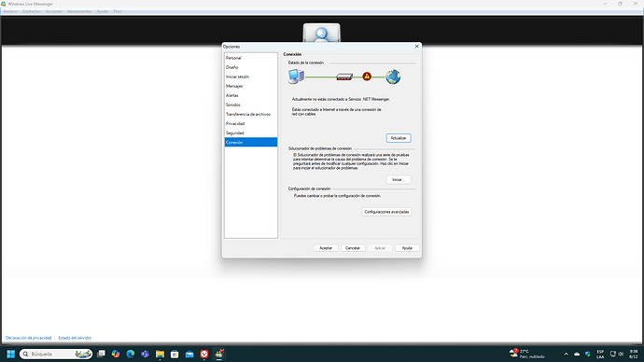The height and width of the screenshot is (362, 644).
Task: Open the Ayuda menu in menu bar
Action: click(103, 11)
